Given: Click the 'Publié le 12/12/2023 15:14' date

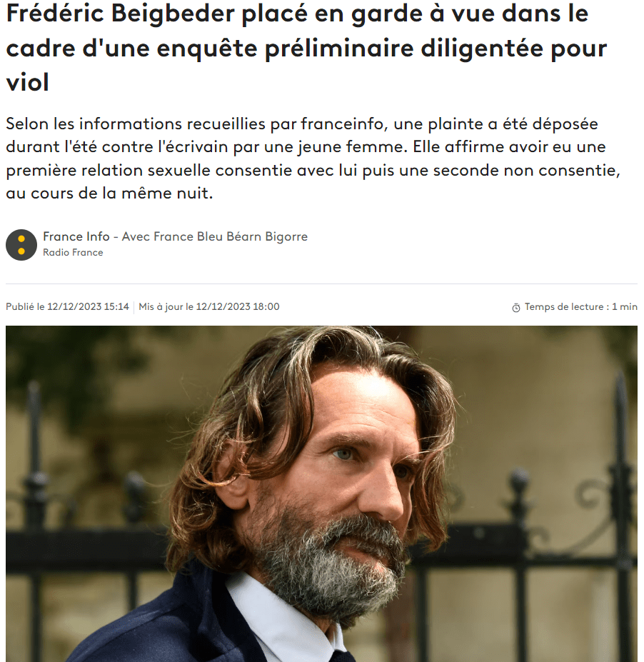Looking at the screenshot, I should pos(68,307).
